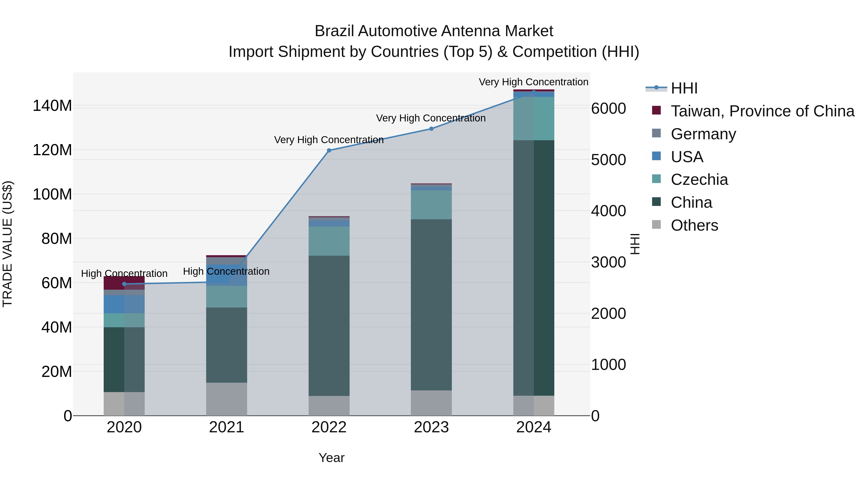Click the 2024 HHI data point

coord(534,92)
